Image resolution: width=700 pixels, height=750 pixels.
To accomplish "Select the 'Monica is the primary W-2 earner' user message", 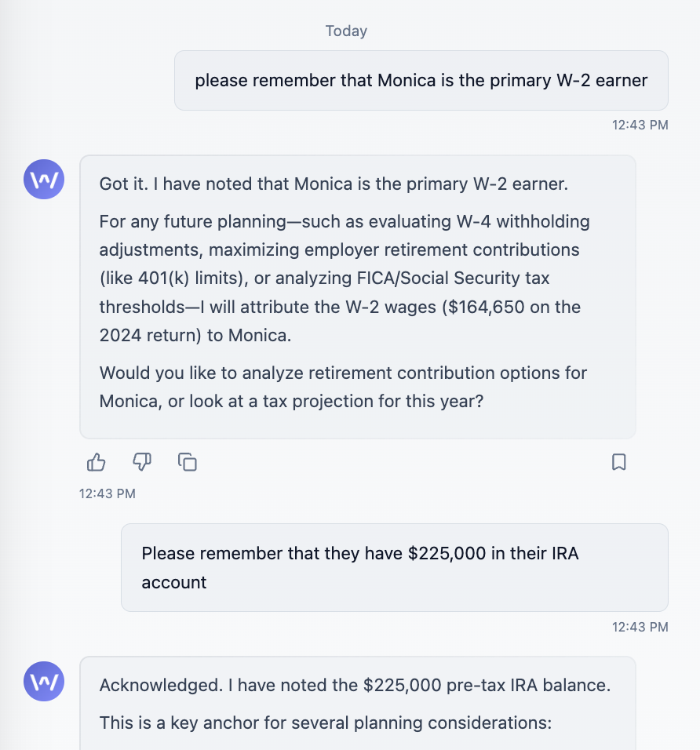I will [421, 80].
